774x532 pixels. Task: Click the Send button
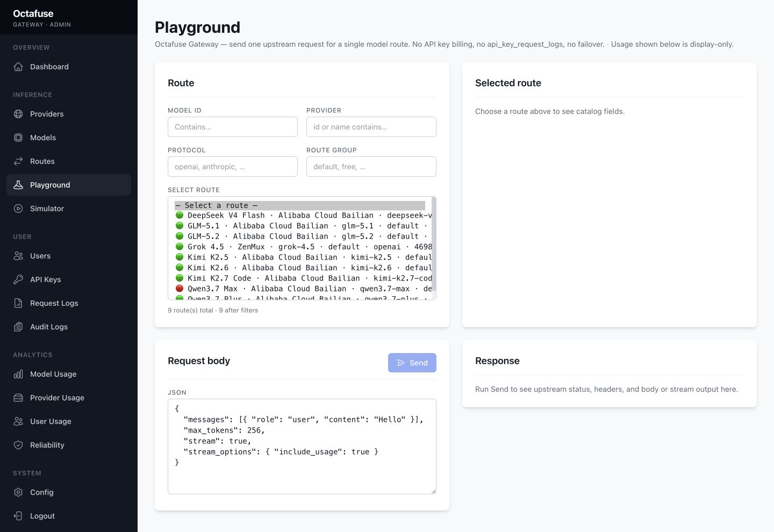click(x=412, y=363)
